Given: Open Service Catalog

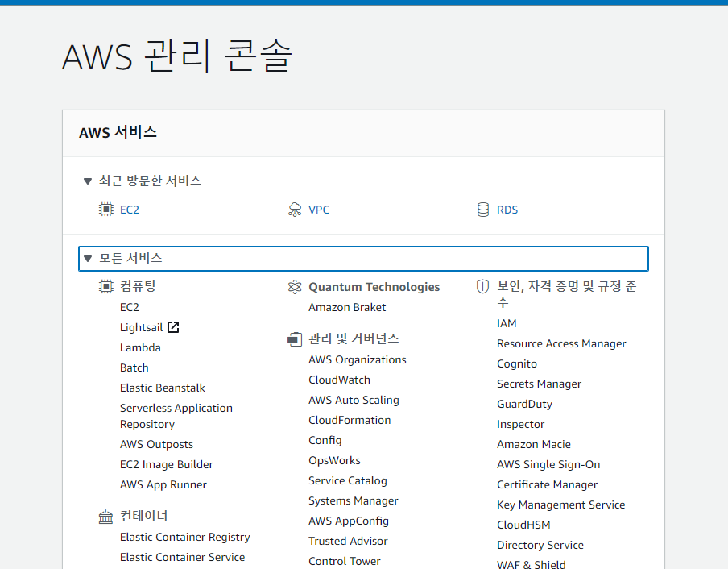Looking at the screenshot, I should point(348,480).
